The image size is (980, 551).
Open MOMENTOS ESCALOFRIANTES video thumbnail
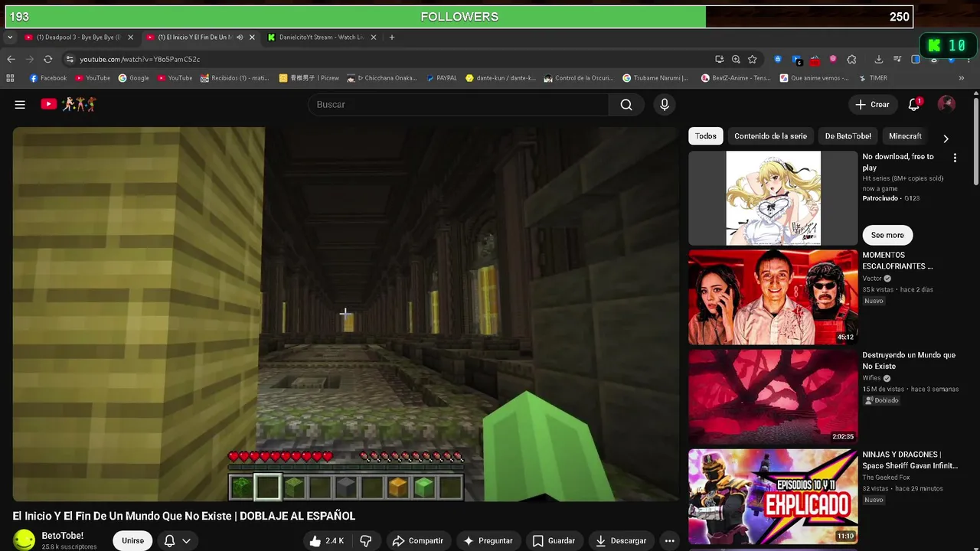[x=773, y=297]
